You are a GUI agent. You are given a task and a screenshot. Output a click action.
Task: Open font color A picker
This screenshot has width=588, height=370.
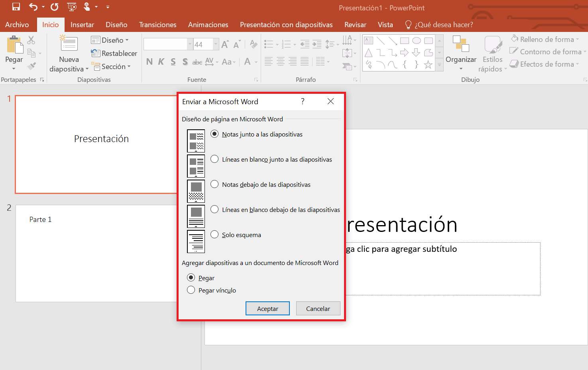pyautogui.click(x=248, y=62)
